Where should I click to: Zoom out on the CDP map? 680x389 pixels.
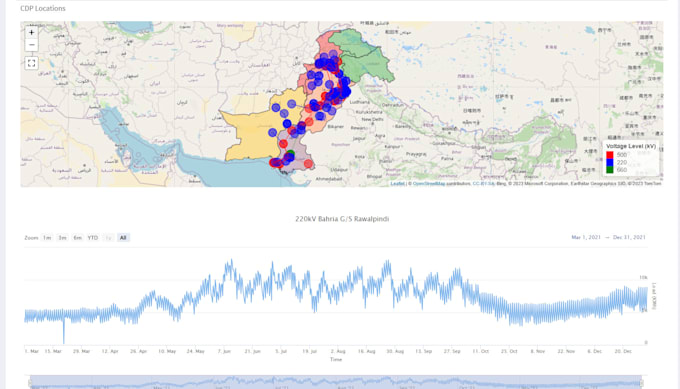[x=31, y=45]
